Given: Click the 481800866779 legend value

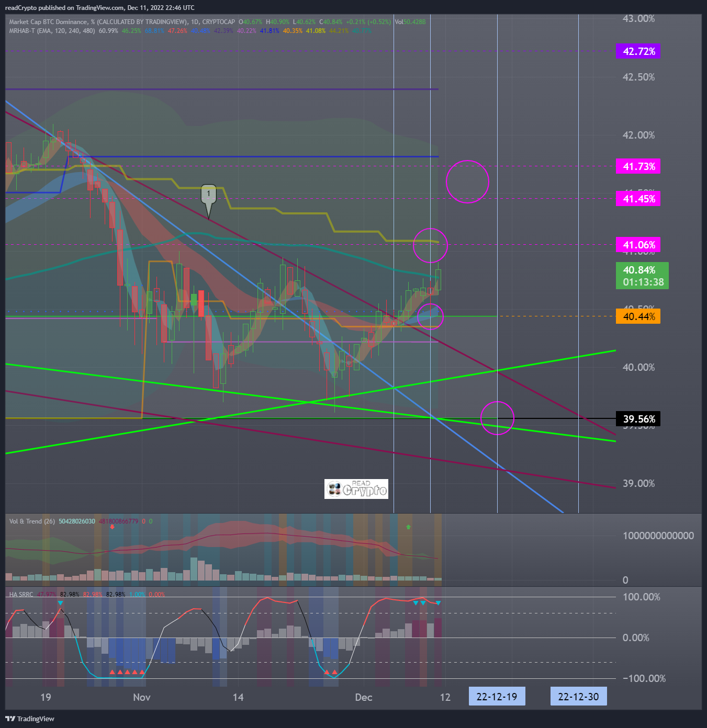Looking at the screenshot, I should [119, 521].
